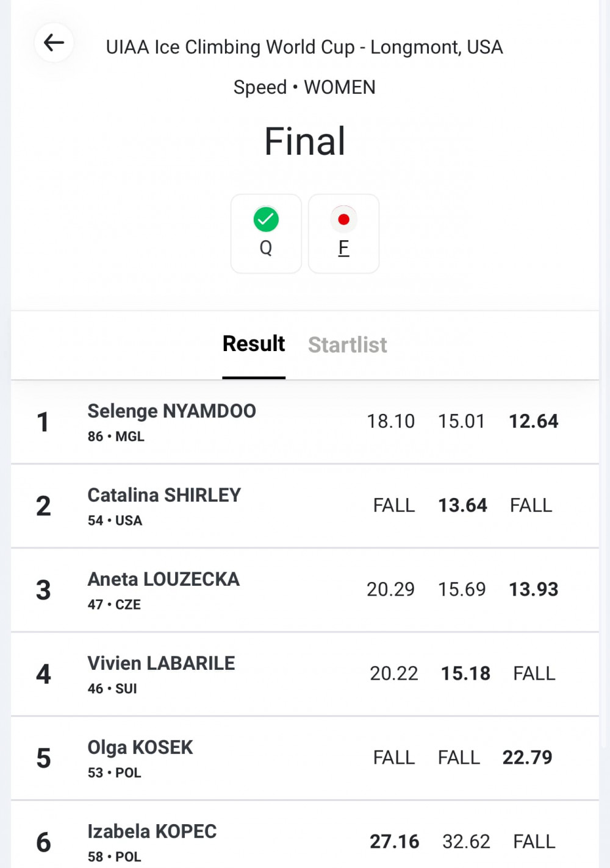This screenshot has height=868, width=610.
Task: Tap the 15.18 time for LABARILE
Action: coord(466,674)
